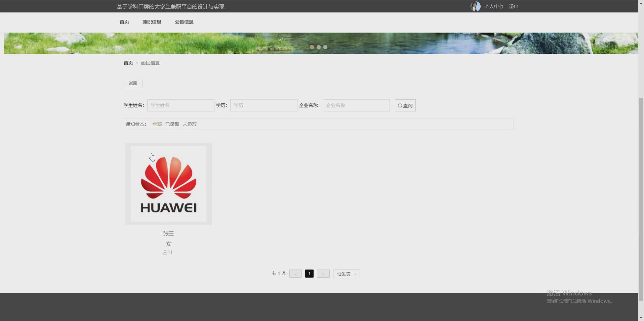Click the vertical scrollbar thumb
The width and height of the screenshot is (644, 321).
pyautogui.click(x=641, y=199)
